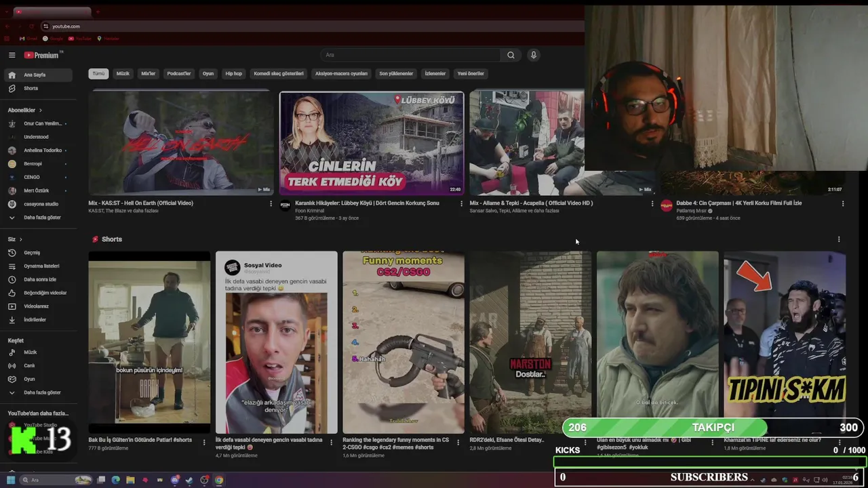Open File Explorer from taskbar
Screen dimensions: 868x488
pos(130,480)
